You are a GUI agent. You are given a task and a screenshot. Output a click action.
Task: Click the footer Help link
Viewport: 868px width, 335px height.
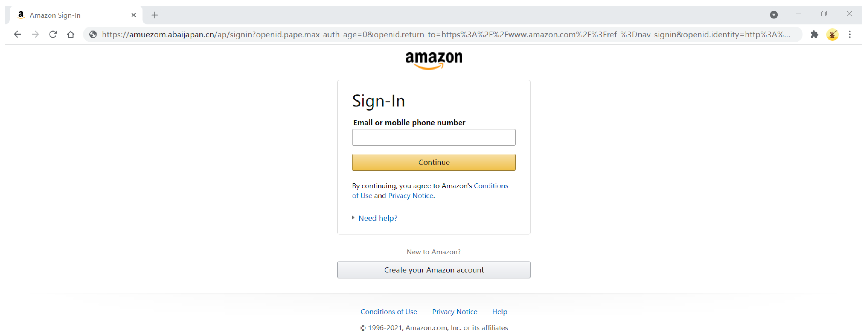click(x=499, y=311)
